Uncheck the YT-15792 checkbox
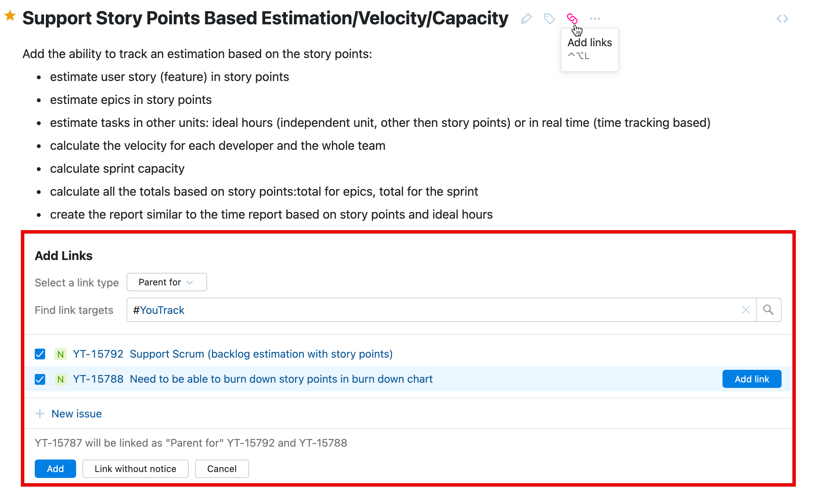 40,354
